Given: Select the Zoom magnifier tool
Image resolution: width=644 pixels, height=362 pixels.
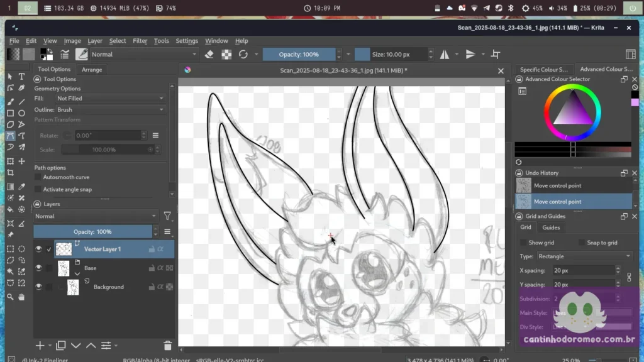Looking at the screenshot, I should [10, 297].
